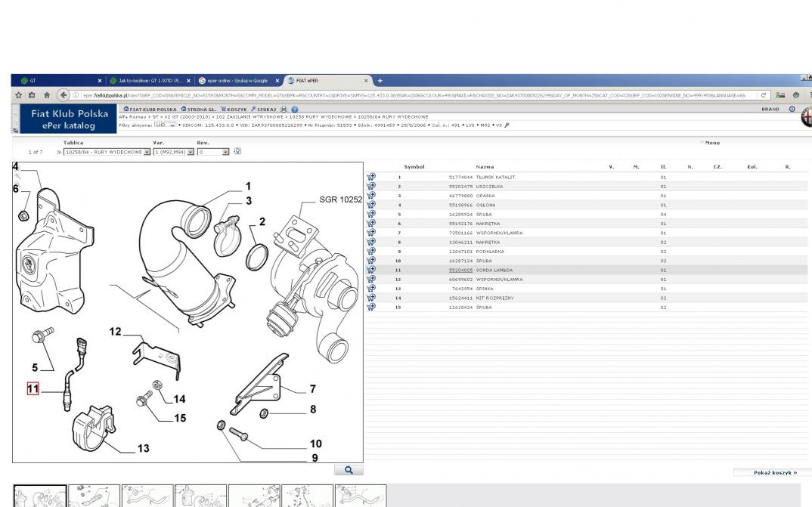The image size is (812, 507).
Task: Click the Fiat Klub Polska ePer katalog logo
Action: coord(69,119)
